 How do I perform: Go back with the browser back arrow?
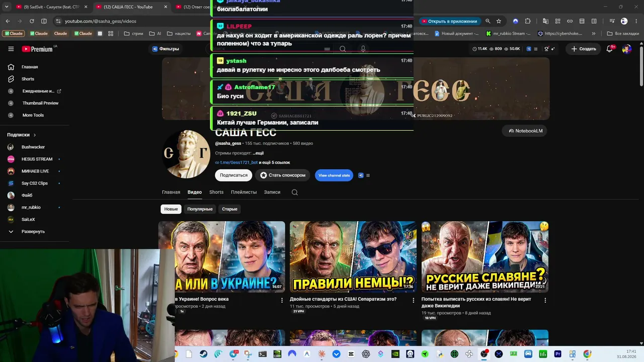click(x=8, y=21)
